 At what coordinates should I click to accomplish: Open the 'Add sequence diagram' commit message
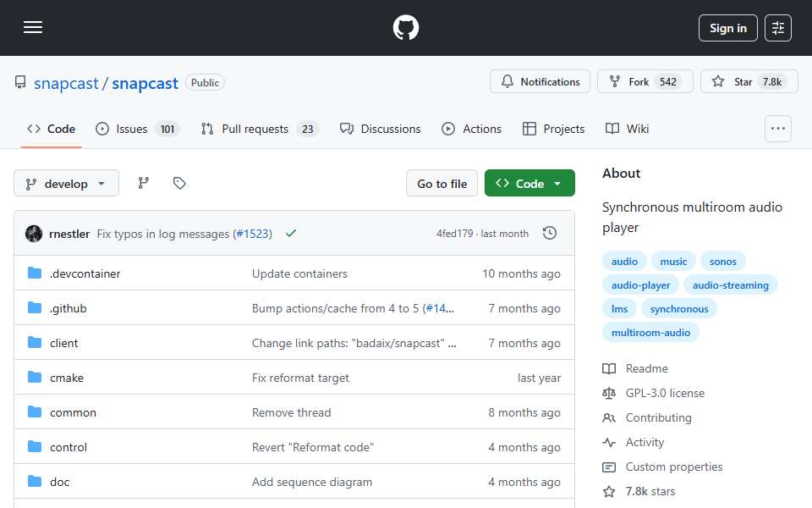click(312, 482)
